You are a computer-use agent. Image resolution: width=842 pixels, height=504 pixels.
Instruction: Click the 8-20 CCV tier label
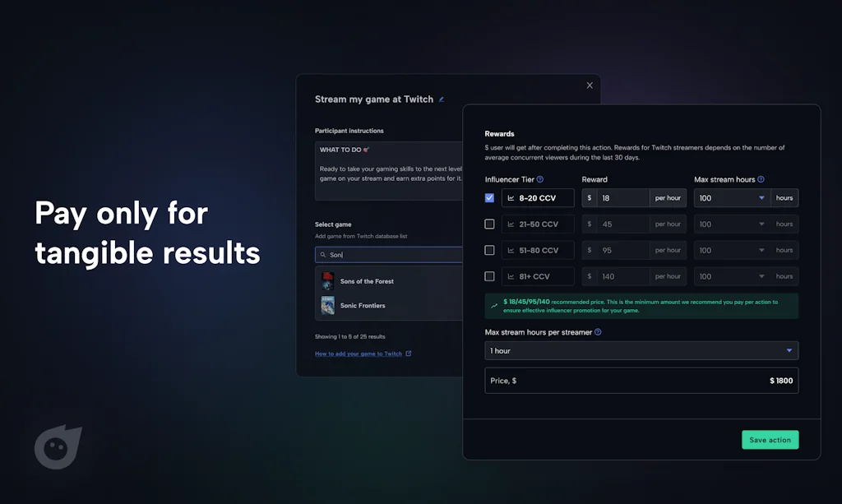pyautogui.click(x=538, y=198)
